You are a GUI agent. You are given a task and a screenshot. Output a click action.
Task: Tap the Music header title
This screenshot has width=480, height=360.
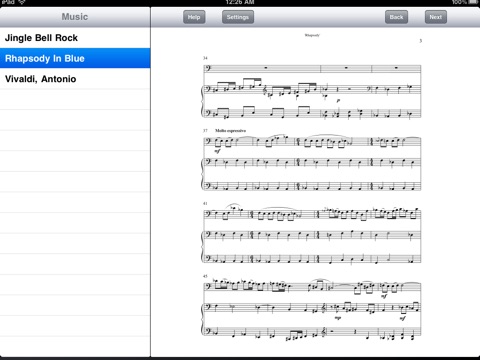tap(75, 17)
